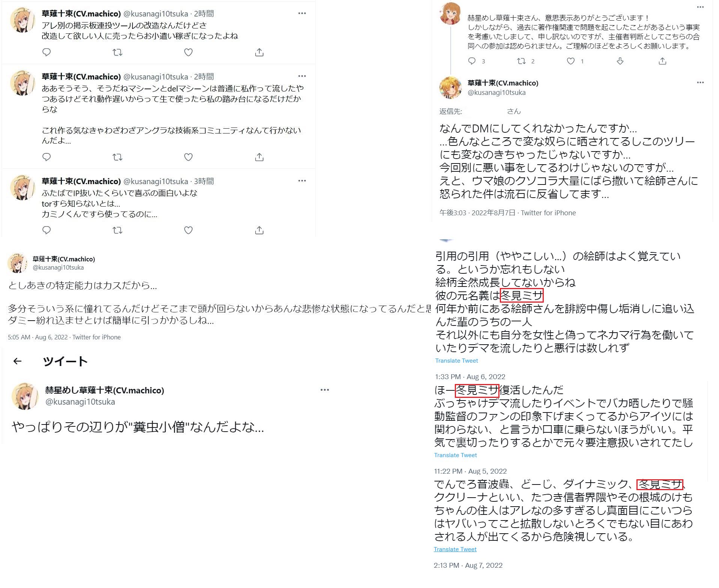
Task: Click download arrow icon under organizer's reply tweet
Action: pos(620,61)
